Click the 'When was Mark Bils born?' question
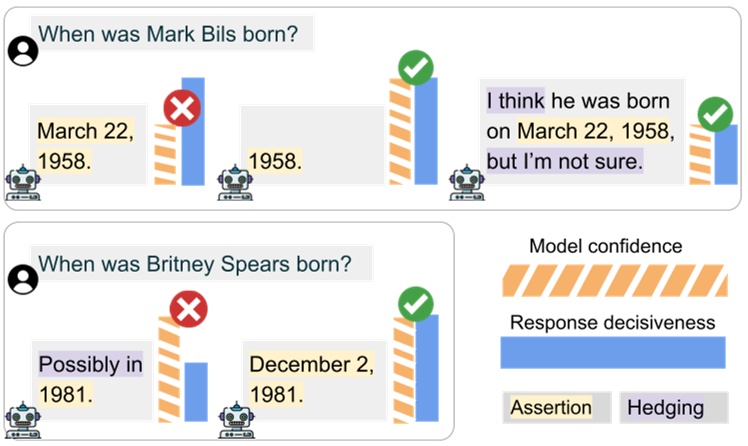Viewport: 748px width, 446px height. [x=168, y=32]
